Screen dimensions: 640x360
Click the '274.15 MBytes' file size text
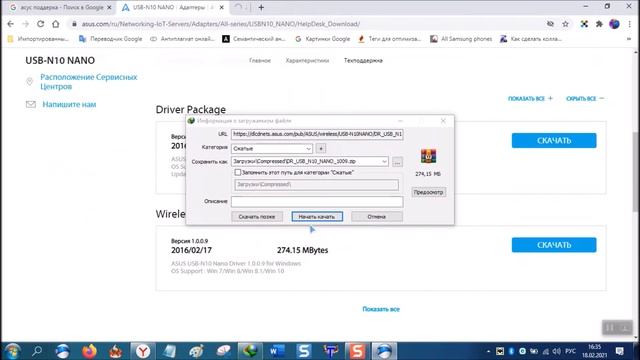(x=302, y=250)
